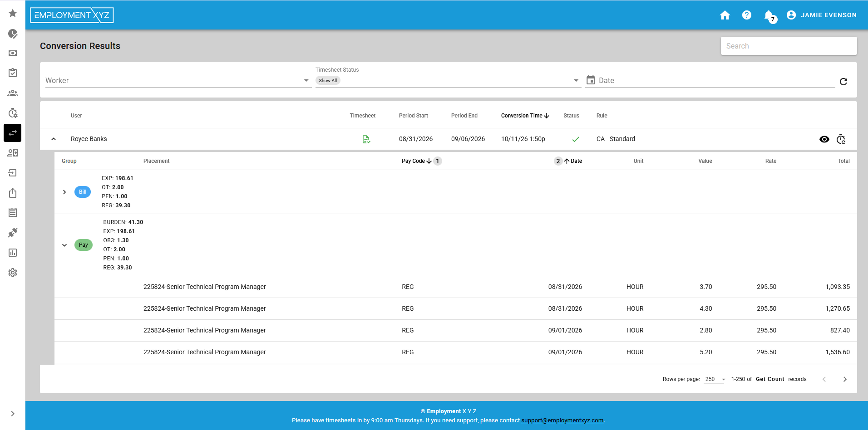This screenshot has height=430, width=868.
Task: Open the settings gear sidebar icon
Action: pyautogui.click(x=13, y=273)
